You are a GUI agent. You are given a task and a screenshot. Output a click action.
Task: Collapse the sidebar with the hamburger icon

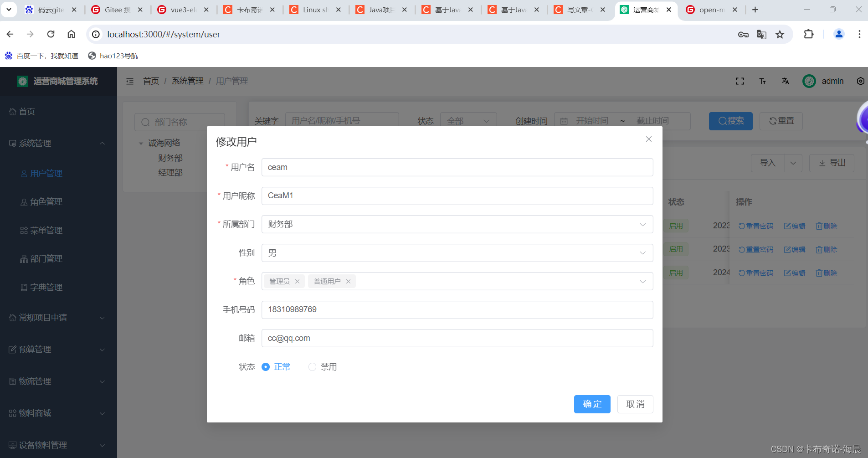(130, 81)
